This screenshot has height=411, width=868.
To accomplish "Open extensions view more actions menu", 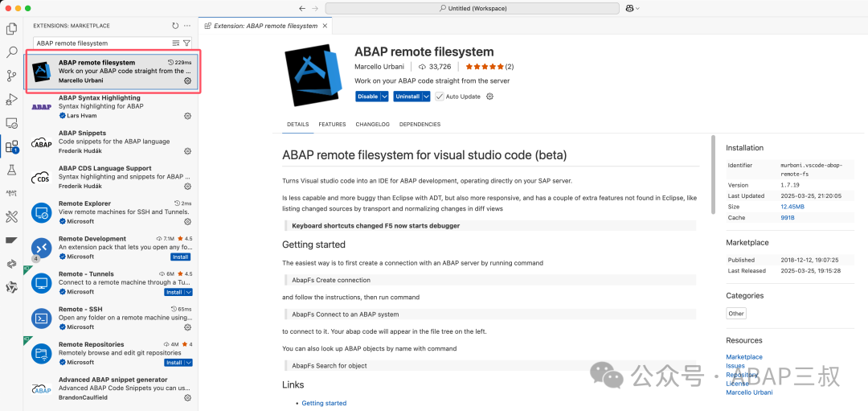I will pyautogui.click(x=187, y=26).
